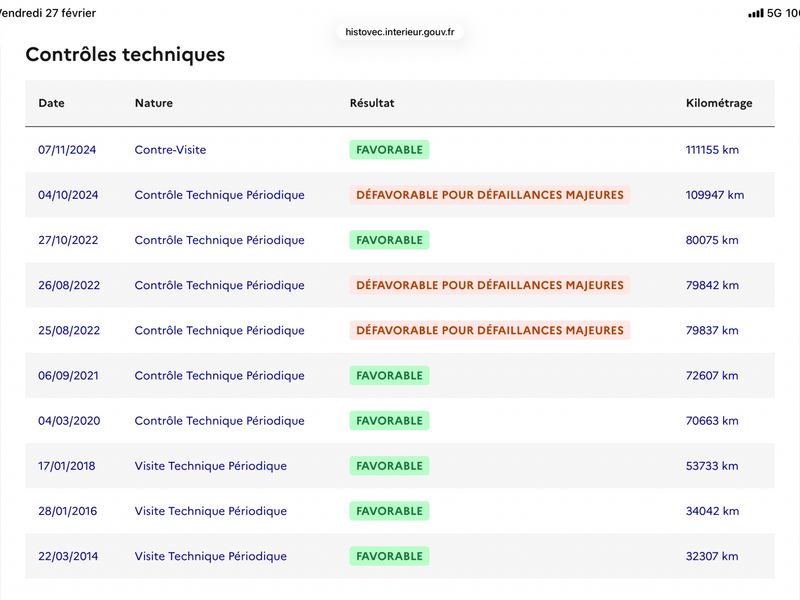Click the Résultat column header

tap(372, 103)
